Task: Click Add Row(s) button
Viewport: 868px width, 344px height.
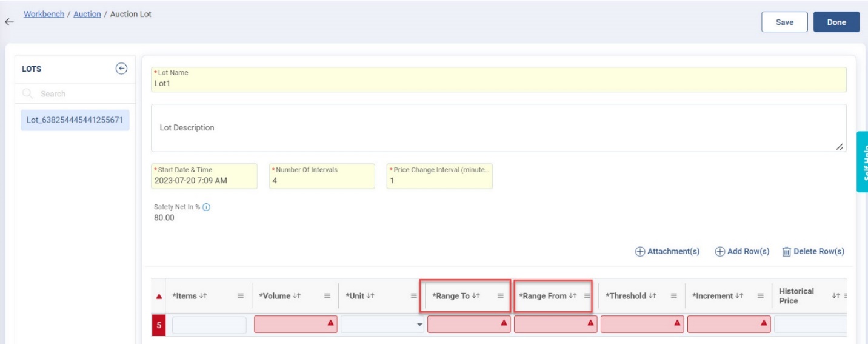Action: point(742,251)
